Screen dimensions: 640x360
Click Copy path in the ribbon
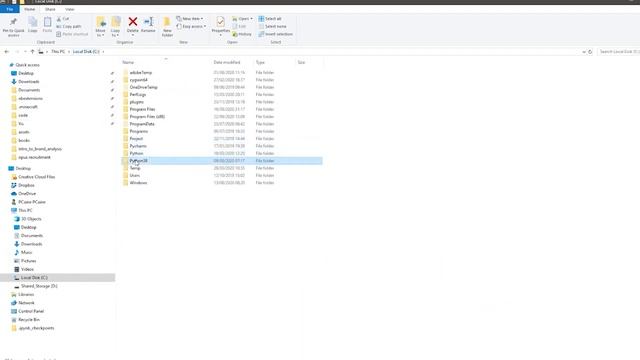click(69, 27)
